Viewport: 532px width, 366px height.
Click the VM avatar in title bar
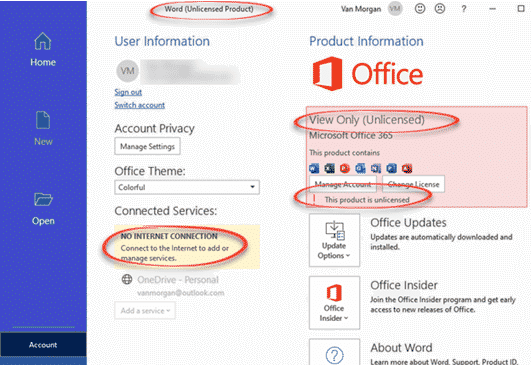[x=395, y=9]
